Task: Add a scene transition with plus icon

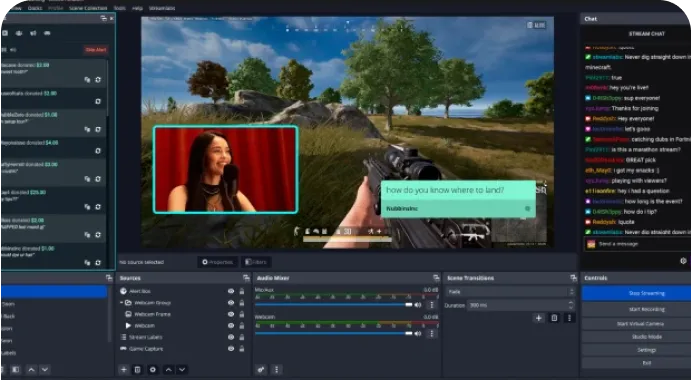Action: [x=539, y=318]
